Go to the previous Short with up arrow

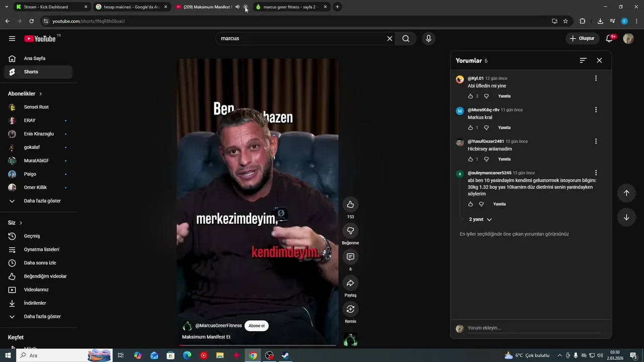(626, 193)
